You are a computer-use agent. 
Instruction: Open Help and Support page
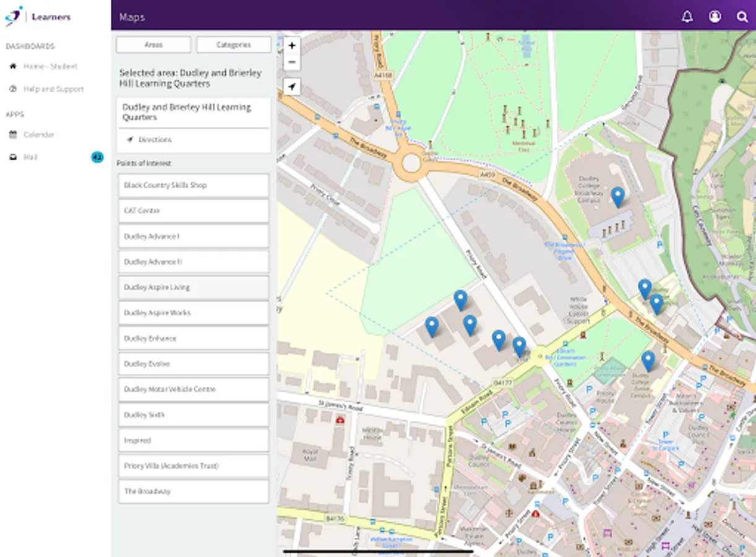click(53, 89)
